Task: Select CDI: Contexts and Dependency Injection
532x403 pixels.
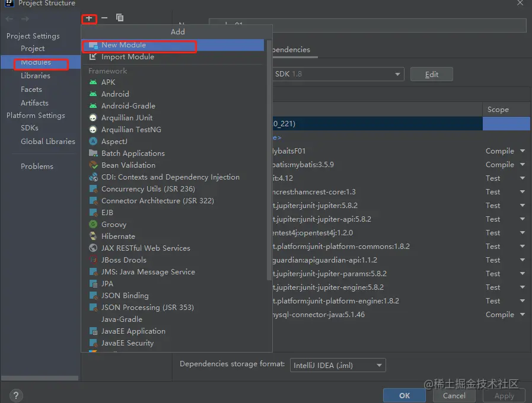Action: [173, 177]
